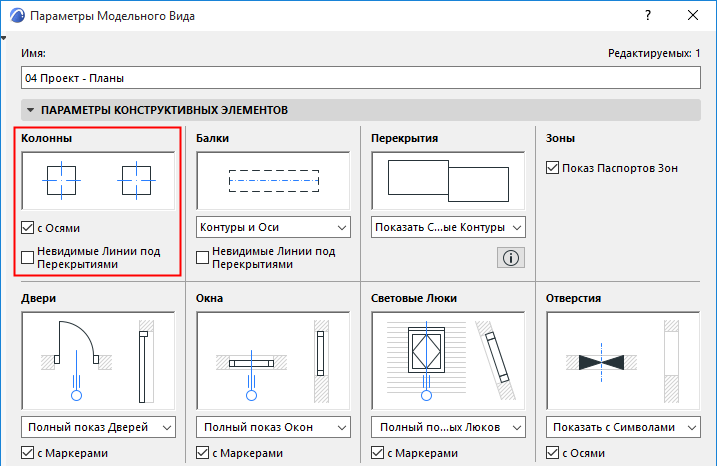Enable 'Невидимые Линии под Перекрытиями' for beams
The width and height of the screenshot is (717, 466).
(x=203, y=258)
